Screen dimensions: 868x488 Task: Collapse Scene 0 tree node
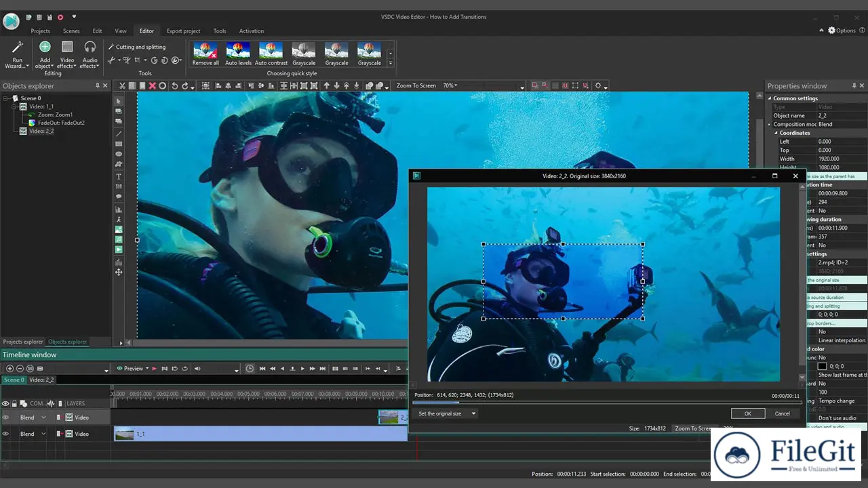(5, 98)
